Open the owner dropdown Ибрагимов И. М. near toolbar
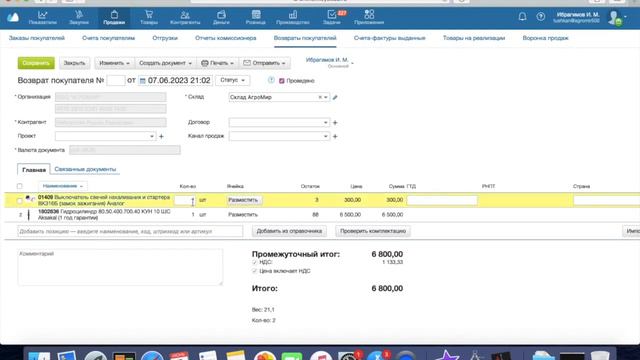The image size is (640, 360). (x=330, y=62)
